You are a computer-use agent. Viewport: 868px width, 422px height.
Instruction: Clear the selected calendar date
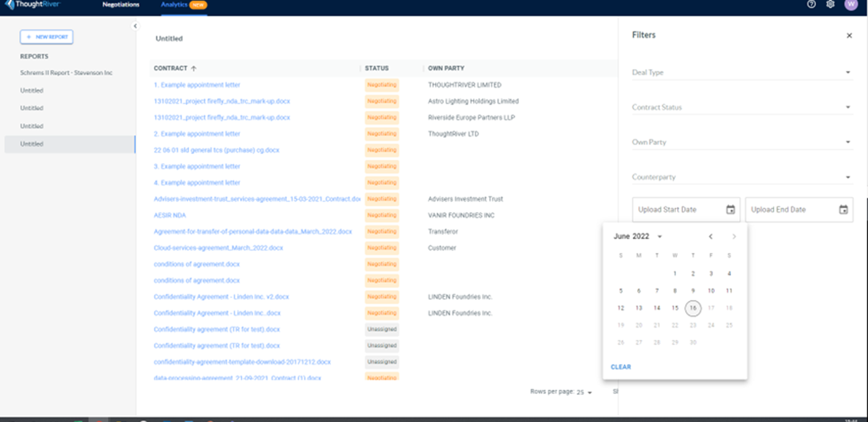click(x=621, y=367)
